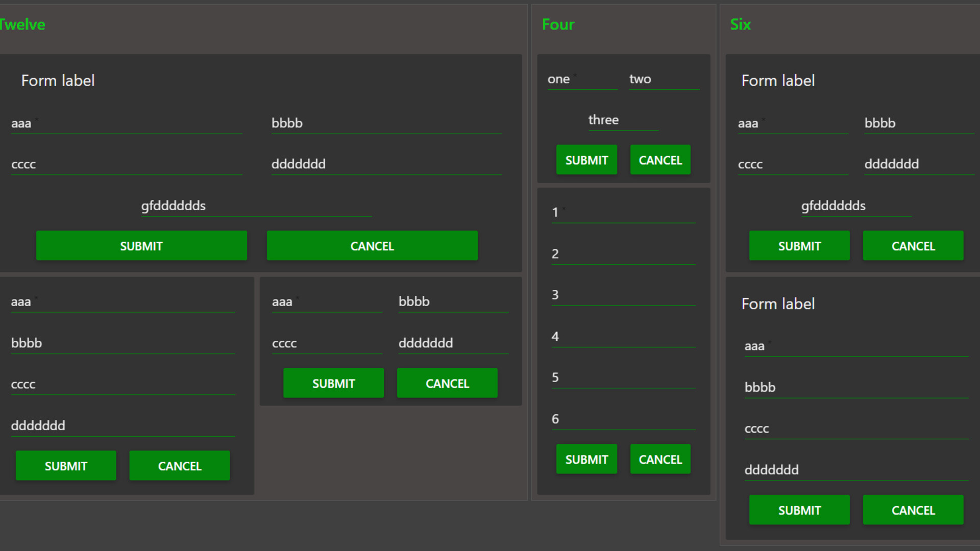Click CANCEL in the bottom-left Twelve form
The width and height of the screenshot is (980, 551).
pos(180,465)
